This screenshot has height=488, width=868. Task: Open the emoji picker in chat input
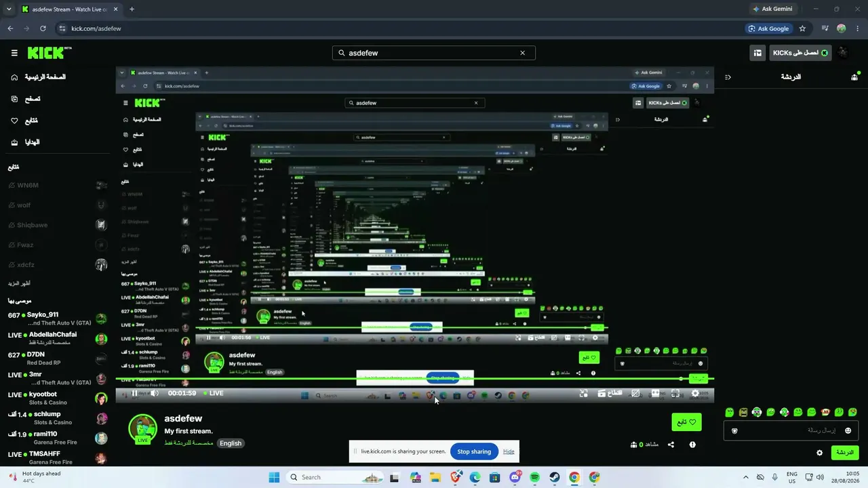click(848, 430)
